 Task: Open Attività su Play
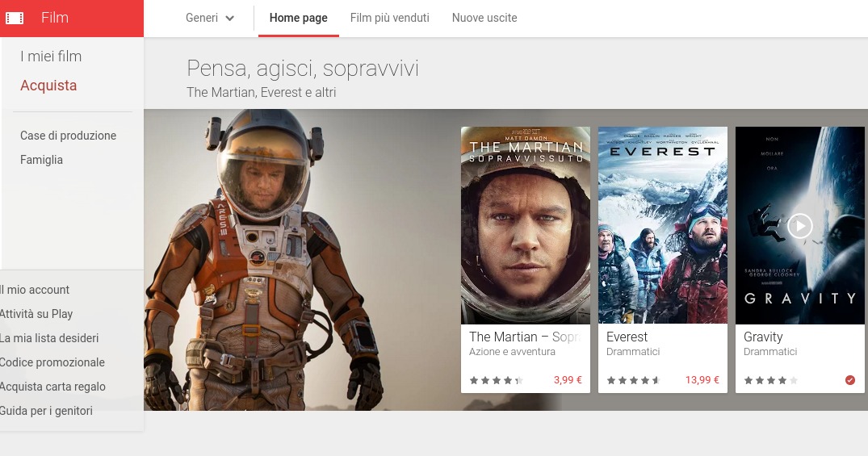(36, 314)
